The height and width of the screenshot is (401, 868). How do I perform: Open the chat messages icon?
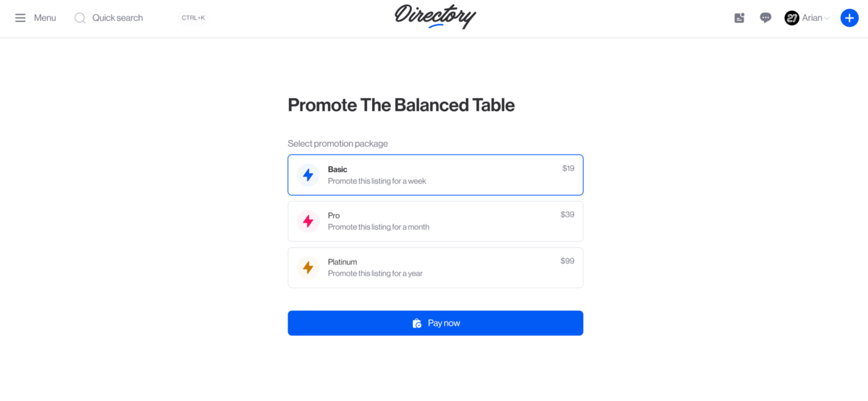coord(766,18)
